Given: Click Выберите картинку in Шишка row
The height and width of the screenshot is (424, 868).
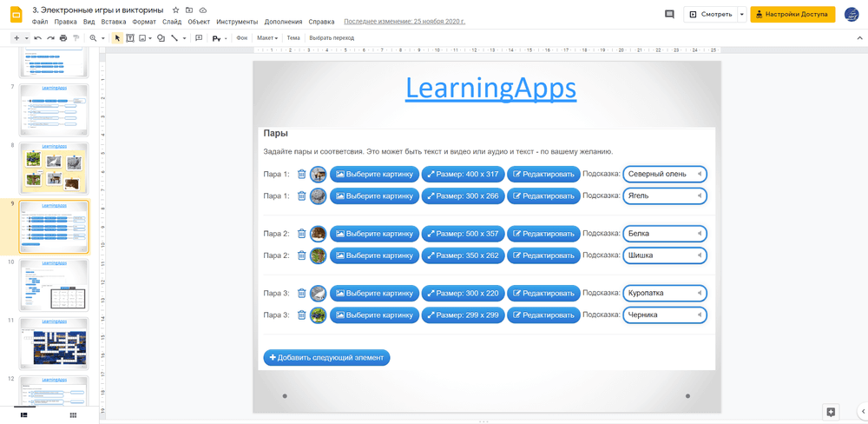Looking at the screenshot, I should pos(374,255).
